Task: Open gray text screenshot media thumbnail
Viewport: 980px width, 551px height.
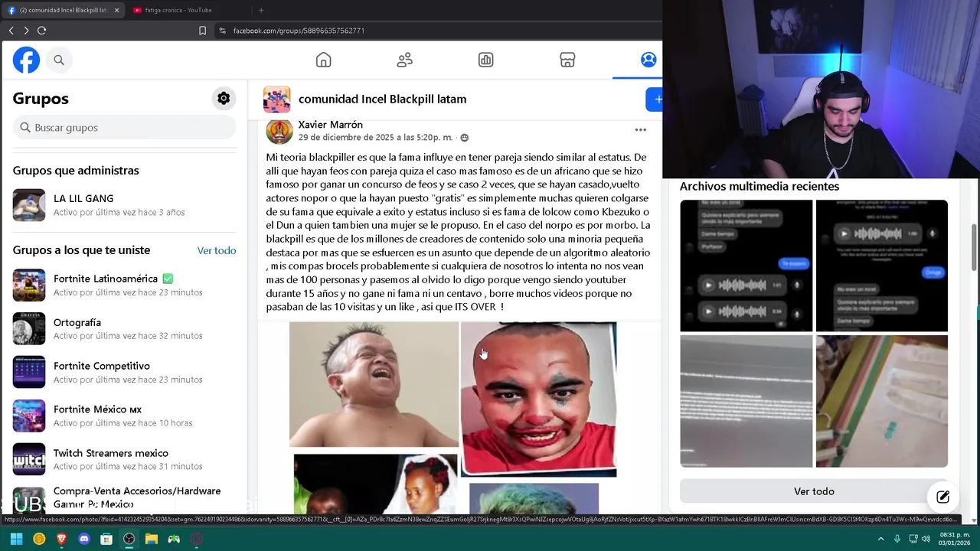Action: (746, 401)
